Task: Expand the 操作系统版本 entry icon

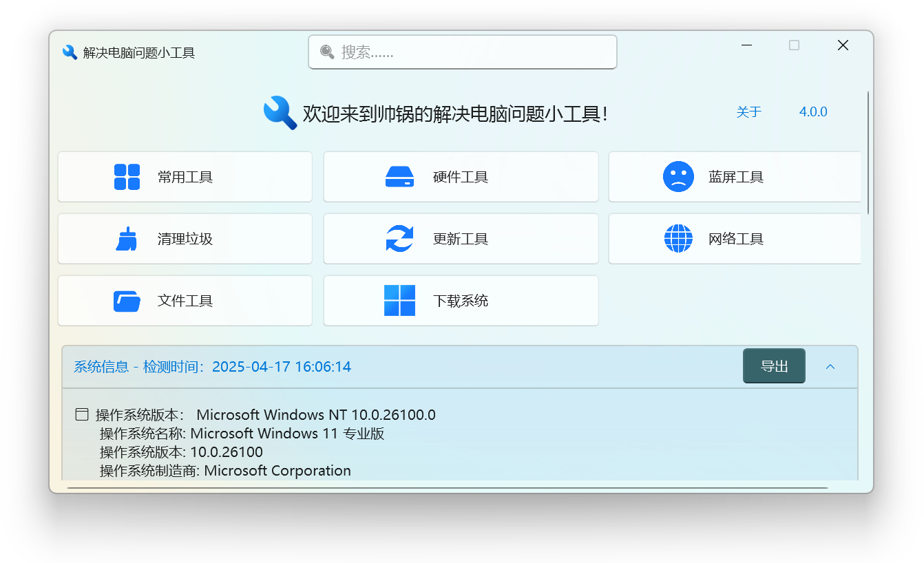Action: pyautogui.click(x=82, y=414)
